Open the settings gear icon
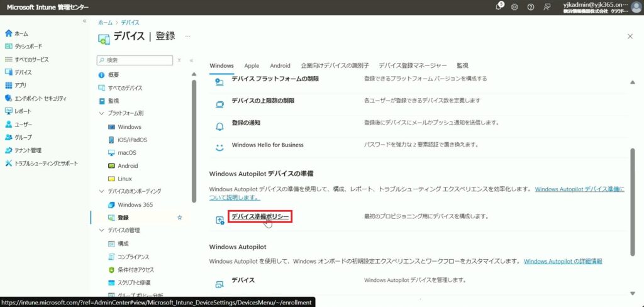The height and width of the screenshot is (307, 644). pyautogui.click(x=514, y=7)
